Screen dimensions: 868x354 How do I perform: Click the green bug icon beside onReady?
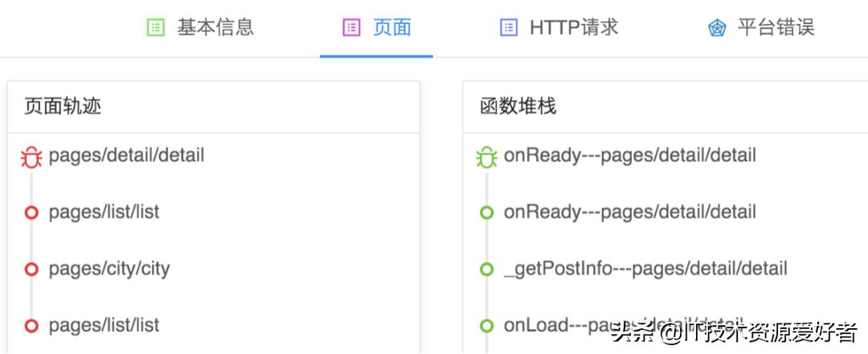(x=486, y=157)
